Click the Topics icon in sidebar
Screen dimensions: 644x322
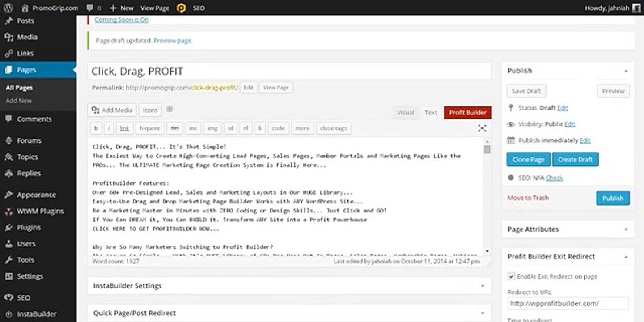(8, 157)
